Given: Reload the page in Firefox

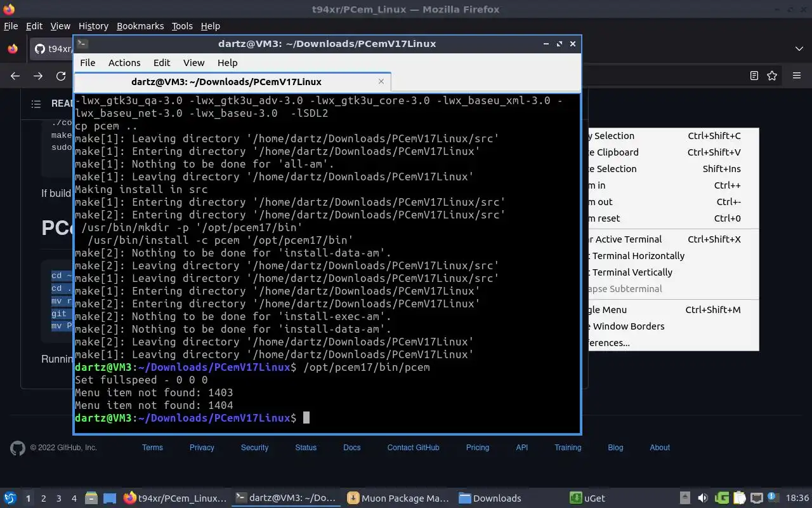Looking at the screenshot, I should click(61, 76).
